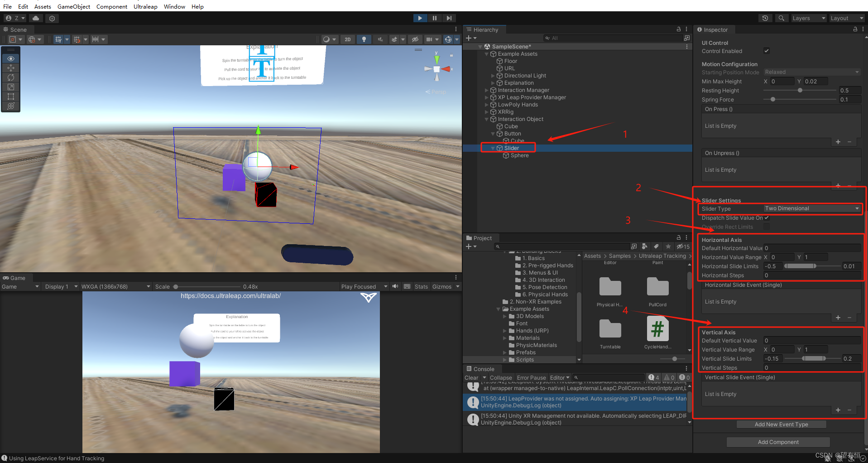868x463 pixels.
Task: Toggle 2D view mode button
Action: click(x=348, y=39)
